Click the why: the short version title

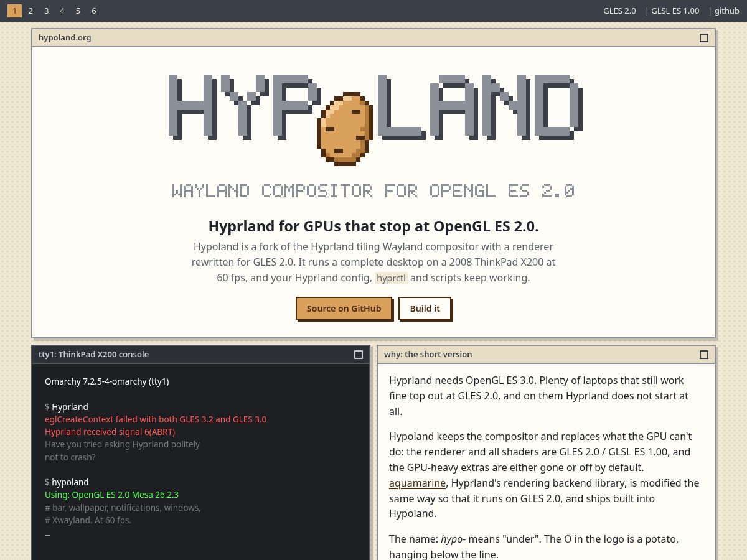[428, 355]
